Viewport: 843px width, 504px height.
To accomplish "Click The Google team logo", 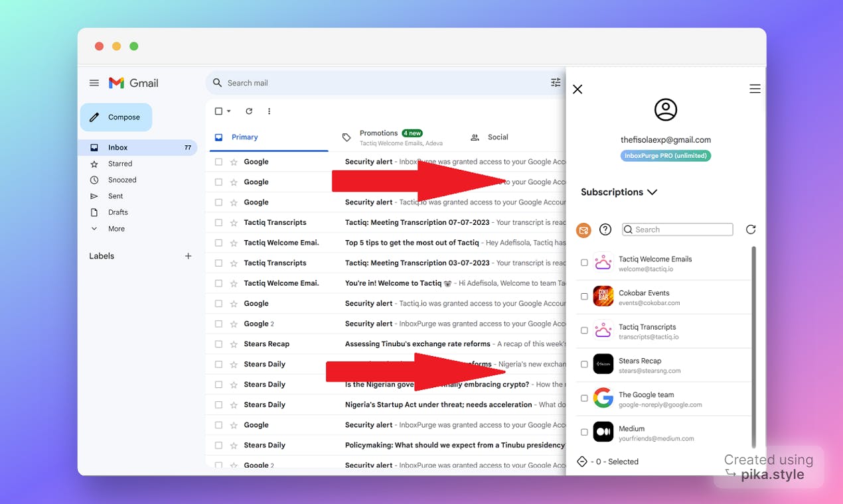I will click(603, 398).
